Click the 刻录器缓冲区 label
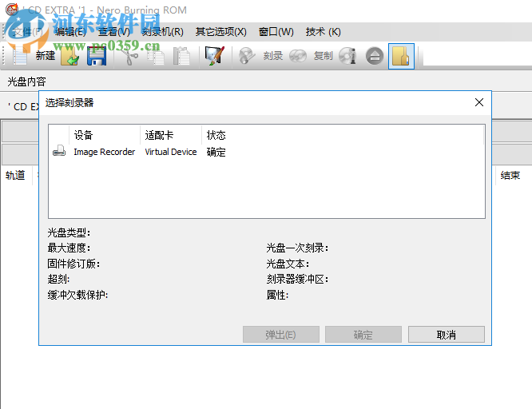532x409 pixels. click(297, 280)
